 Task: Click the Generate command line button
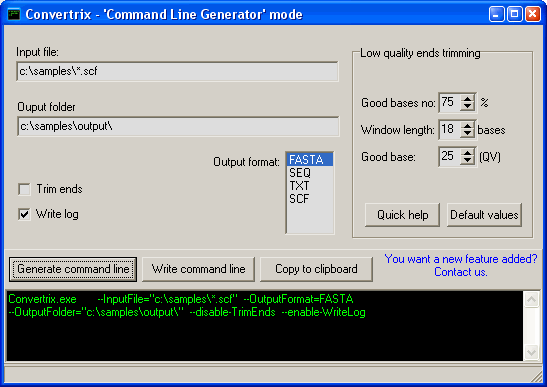73,269
